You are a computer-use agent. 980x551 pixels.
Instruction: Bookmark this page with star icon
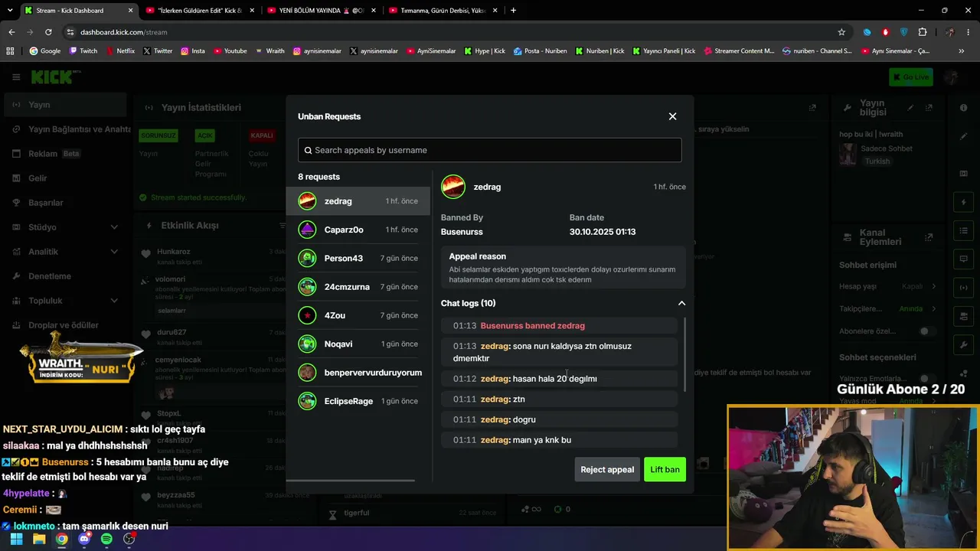(841, 32)
